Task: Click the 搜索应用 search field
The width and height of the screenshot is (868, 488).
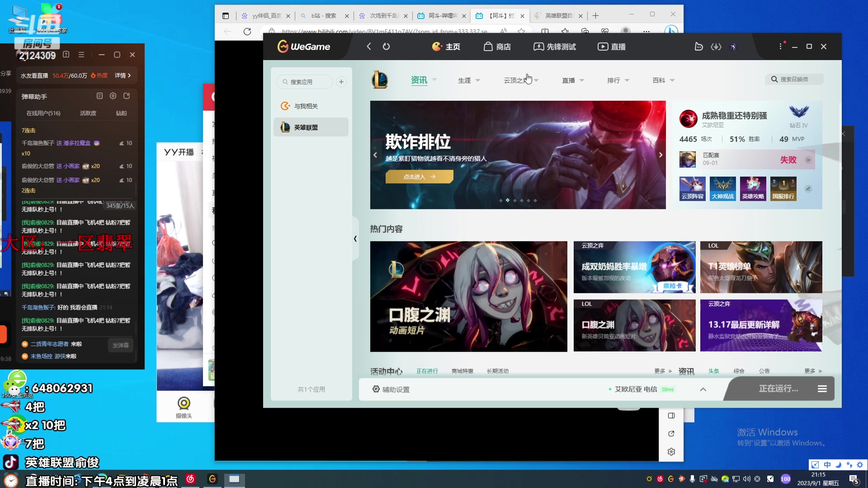Action: coord(305,82)
